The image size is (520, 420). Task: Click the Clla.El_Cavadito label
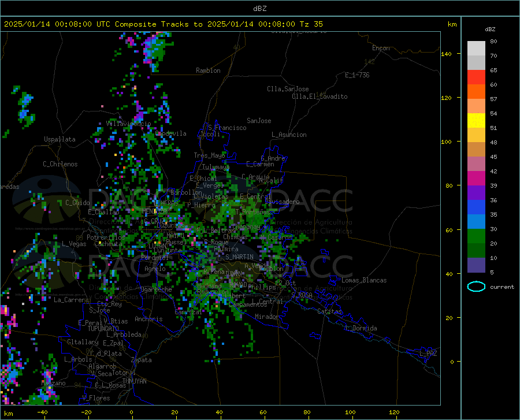pos(320,96)
